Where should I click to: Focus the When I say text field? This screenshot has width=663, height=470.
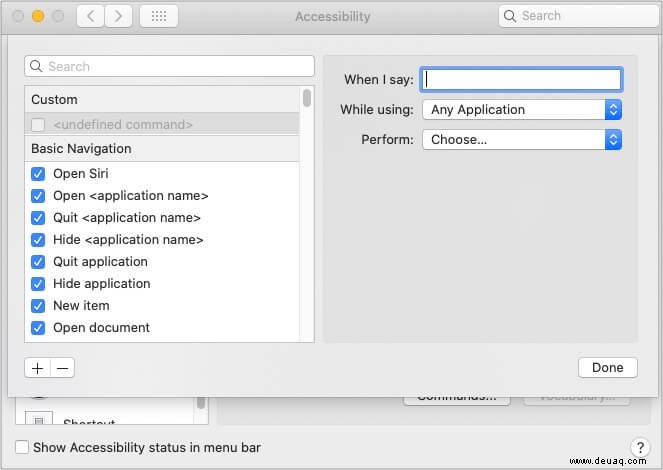point(521,79)
